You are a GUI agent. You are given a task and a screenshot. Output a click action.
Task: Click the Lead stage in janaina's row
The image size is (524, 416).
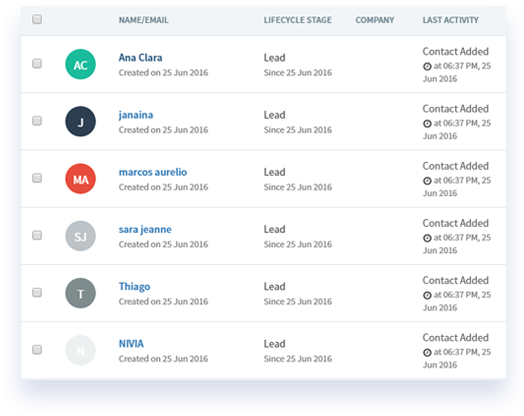click(x=274, y=115)
